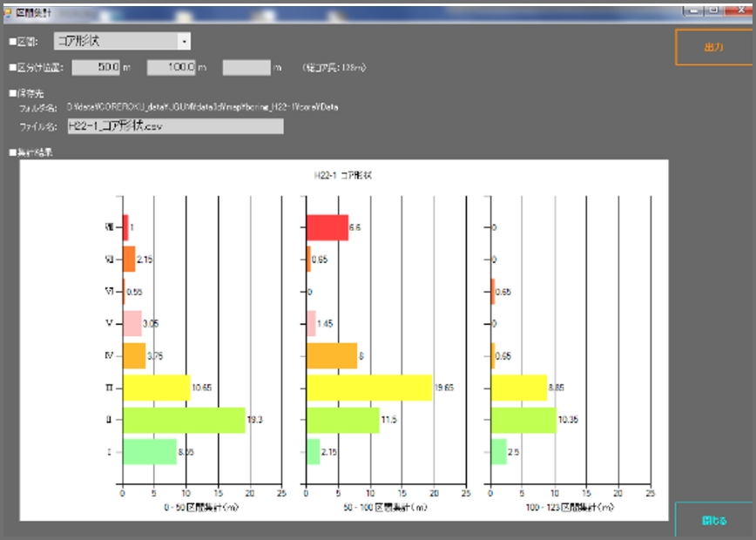The width and height of the screenshot is (756, 540).
Task: Click the yellow bar labeled 8.85 in the 100-123 chart
Action: coord(519,388)
